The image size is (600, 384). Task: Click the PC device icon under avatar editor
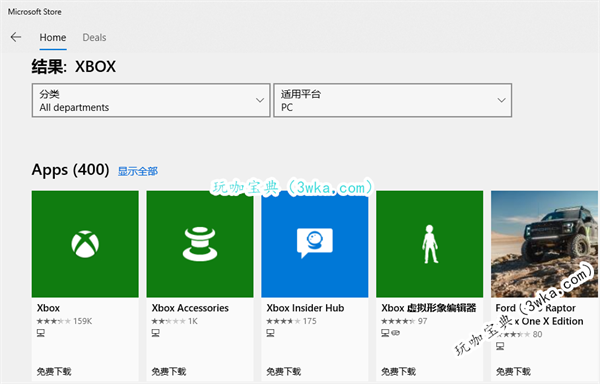[385, 333]
